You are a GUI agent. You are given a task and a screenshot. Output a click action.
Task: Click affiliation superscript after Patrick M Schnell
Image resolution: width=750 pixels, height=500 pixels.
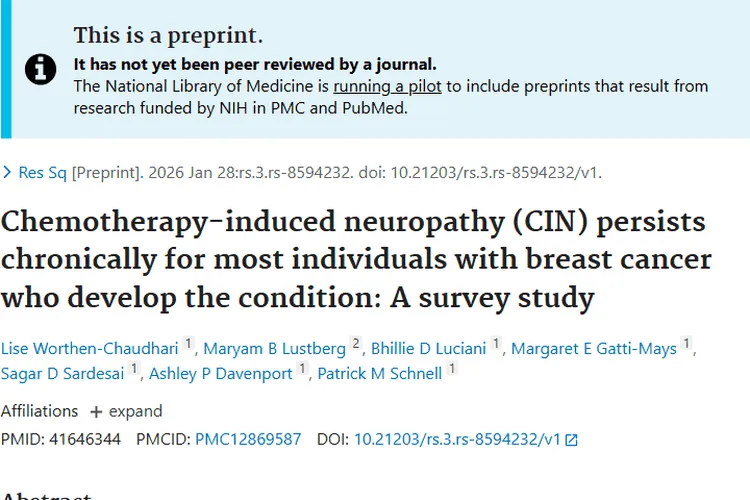tap(452, 371)
